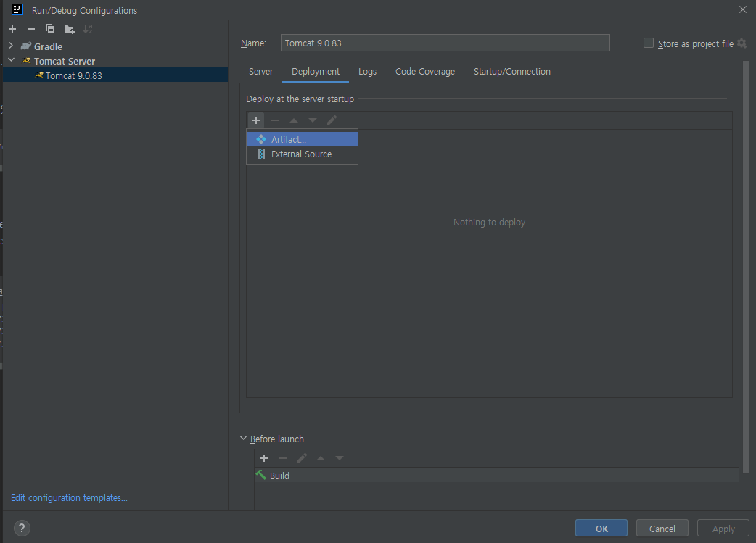This screenshot has height=543, width=756.
Task: Choose External Source... from the popup
Action: (x=303, y=154)
